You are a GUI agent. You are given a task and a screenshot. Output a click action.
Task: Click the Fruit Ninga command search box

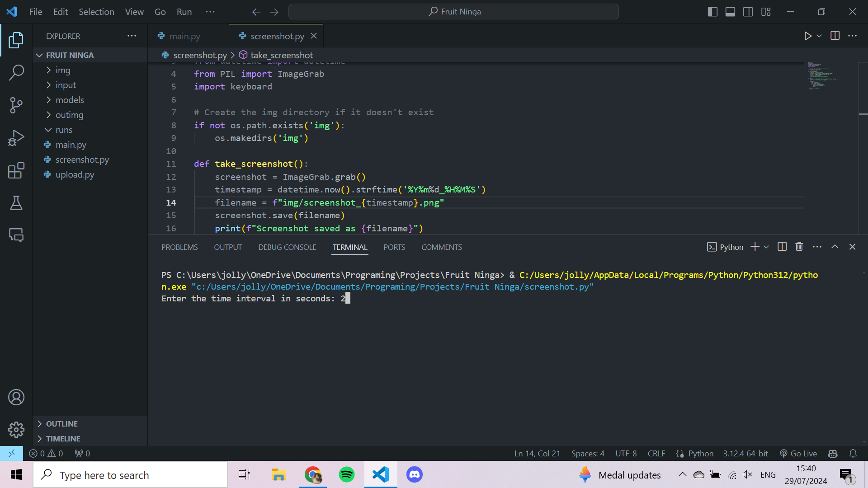coord(453,12)
